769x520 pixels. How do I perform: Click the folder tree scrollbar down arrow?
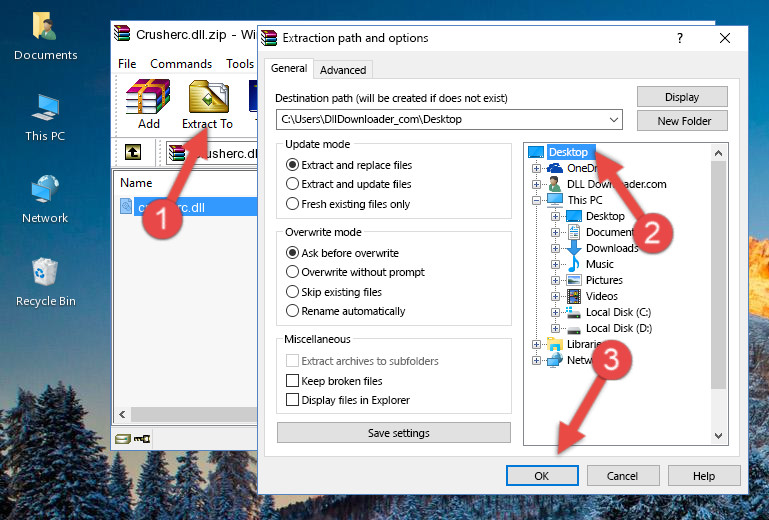[718, 436]
